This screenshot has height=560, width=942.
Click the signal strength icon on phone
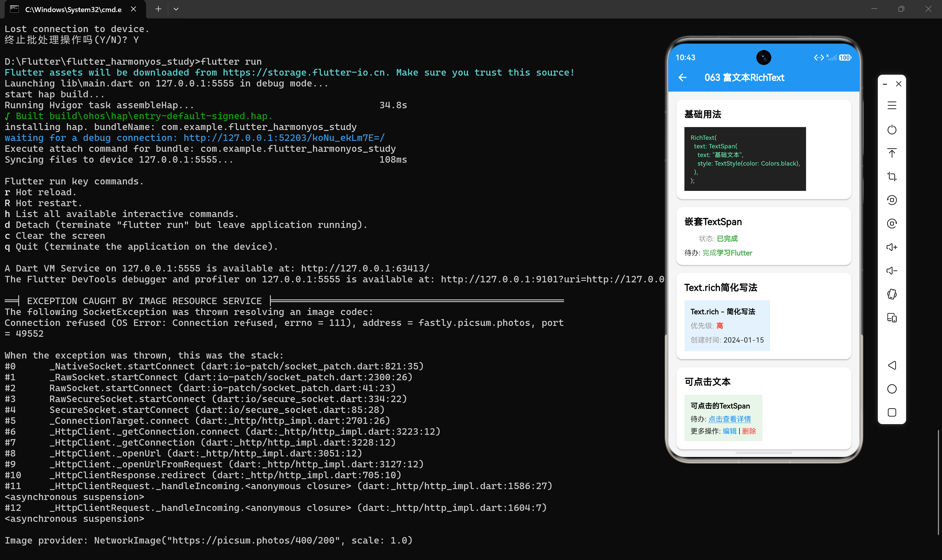(x=831, y=57)
